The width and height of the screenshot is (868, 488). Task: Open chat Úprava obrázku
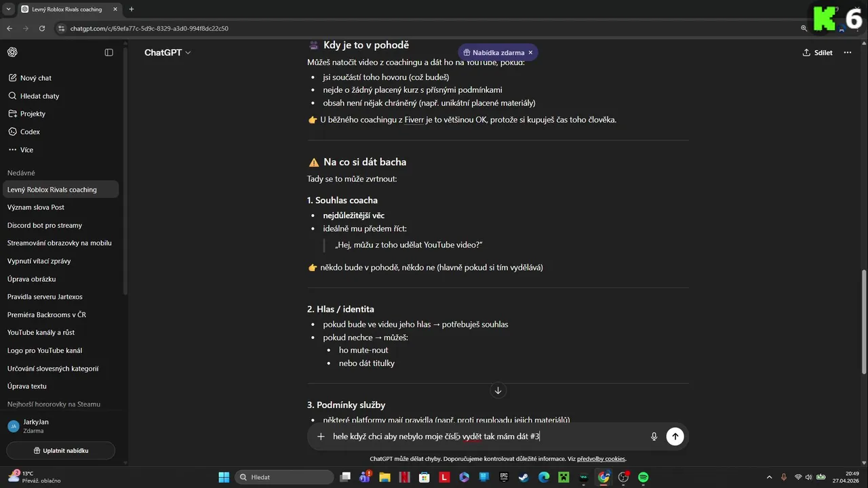61,279
